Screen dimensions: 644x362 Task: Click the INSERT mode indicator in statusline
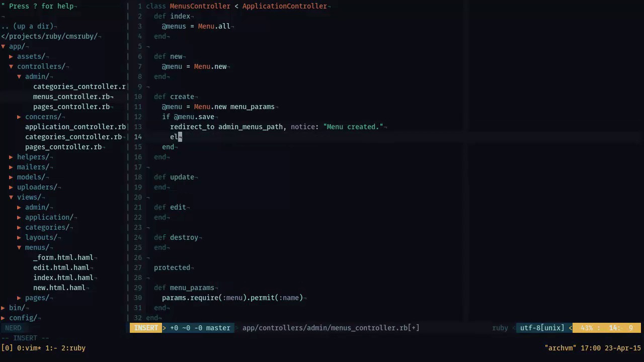146,328
